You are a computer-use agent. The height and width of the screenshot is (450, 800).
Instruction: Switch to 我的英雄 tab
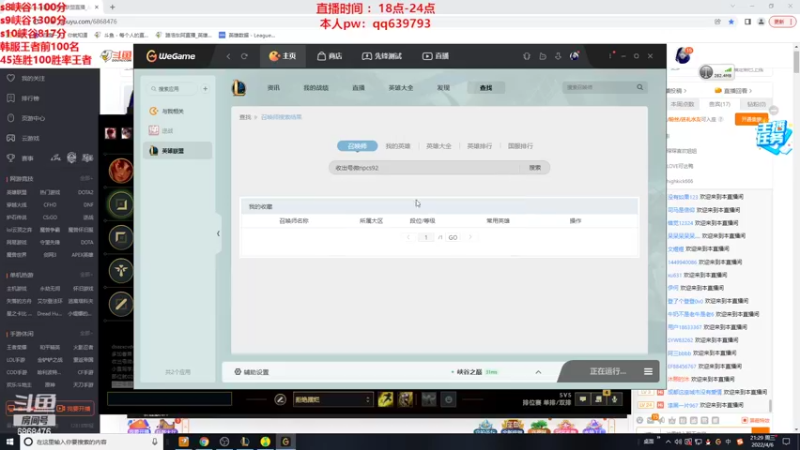pyautogui.click(x=398, y=146)
